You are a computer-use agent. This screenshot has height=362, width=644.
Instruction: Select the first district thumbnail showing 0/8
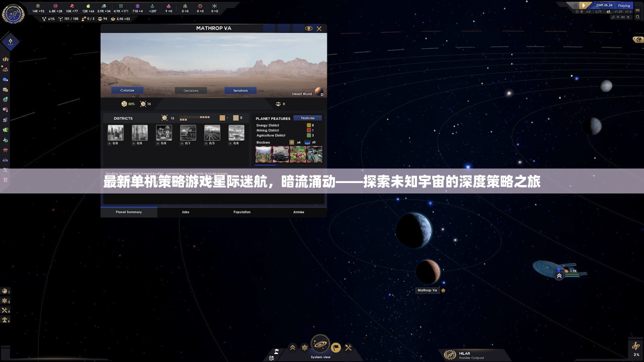pyautogui.click(x=116, y=133)
